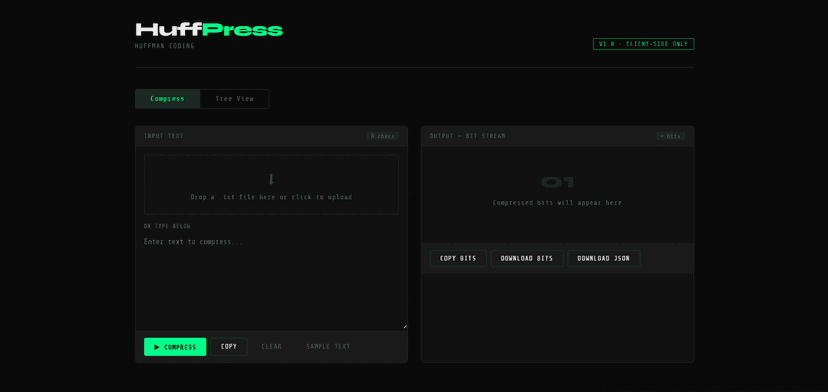Click the 'Or type below' label

coord(167,227)
